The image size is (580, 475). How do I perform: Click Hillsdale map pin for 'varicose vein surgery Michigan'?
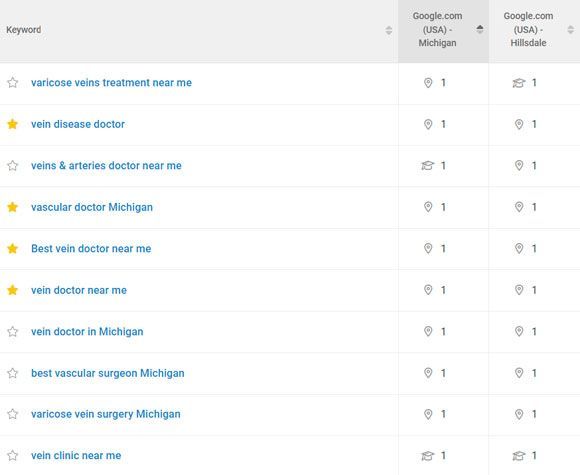(519, 414)
